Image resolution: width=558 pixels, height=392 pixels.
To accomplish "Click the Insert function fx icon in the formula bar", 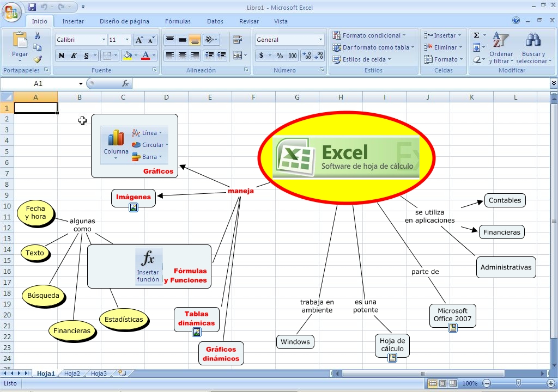I will (125, 83).
